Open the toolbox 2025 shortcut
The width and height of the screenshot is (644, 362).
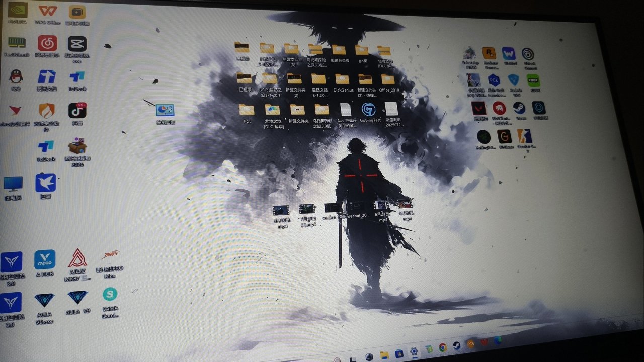[x=77, y=146]
